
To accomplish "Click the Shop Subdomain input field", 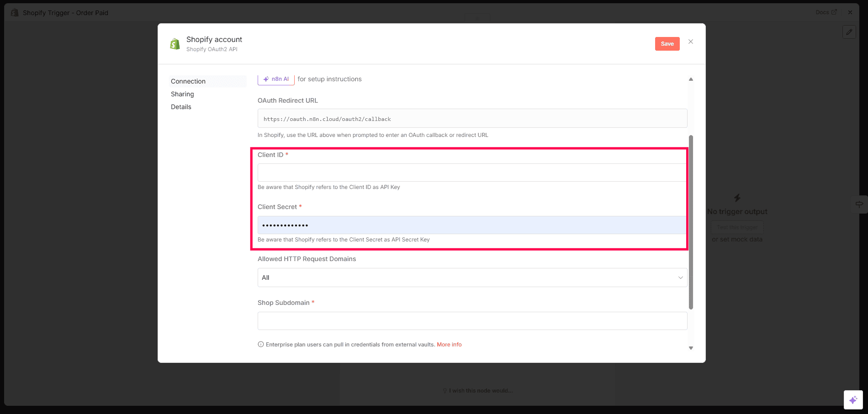I will click(x=472, y=321).
